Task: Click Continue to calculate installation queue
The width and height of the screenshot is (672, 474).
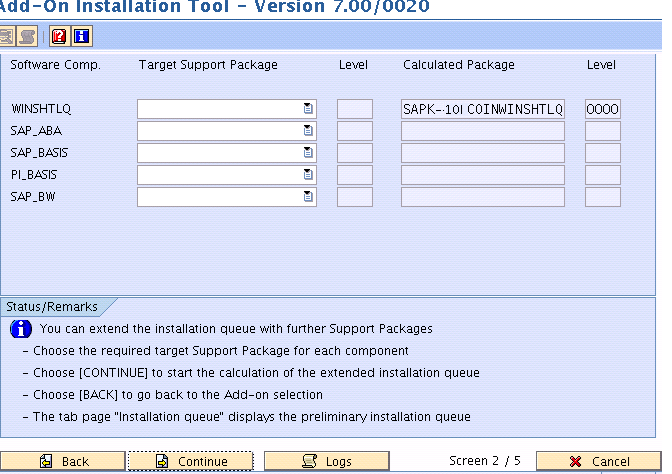Action: pyautogui.click(x=191, y=461)
